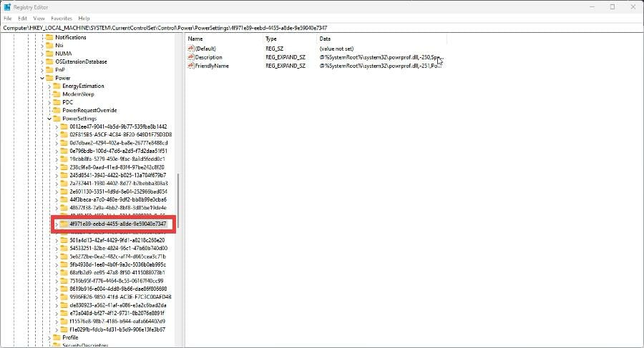Click the registry path address bar
The width and height of the screenshot is (644, 348).
pos(322,28)
